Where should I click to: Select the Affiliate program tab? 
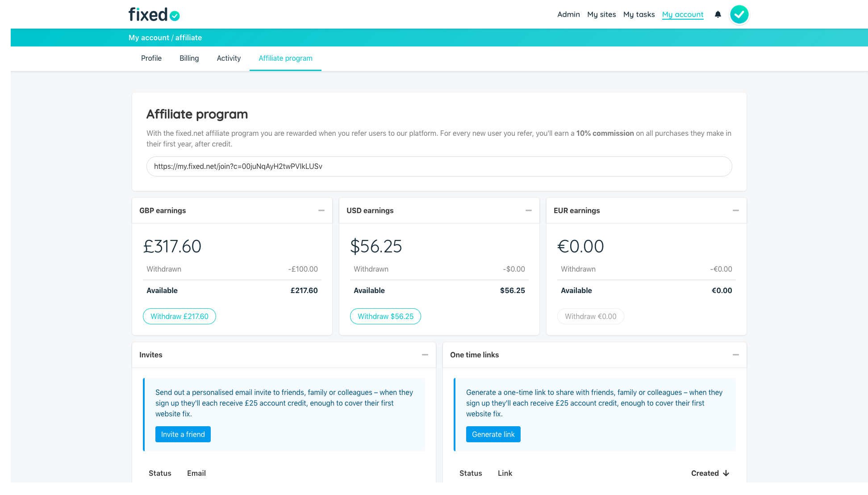pyautogui.click(x=285, y=58)
